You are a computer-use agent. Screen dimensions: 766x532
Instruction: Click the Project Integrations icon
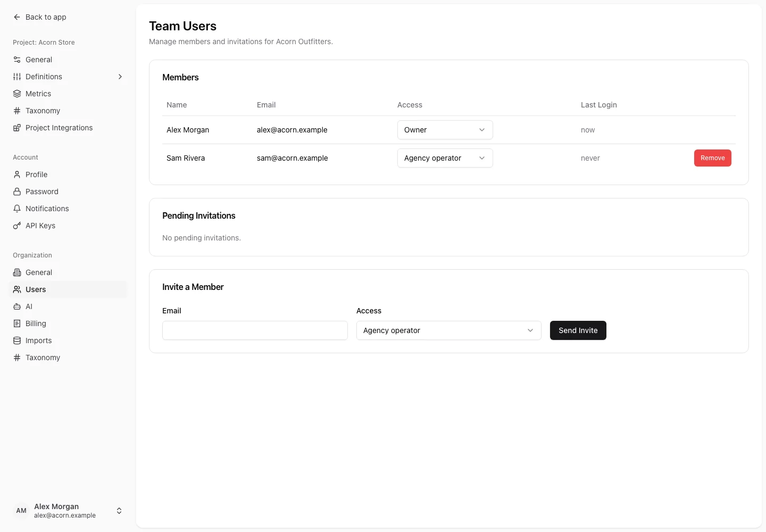pyautogui.click(x=17, y=128)
